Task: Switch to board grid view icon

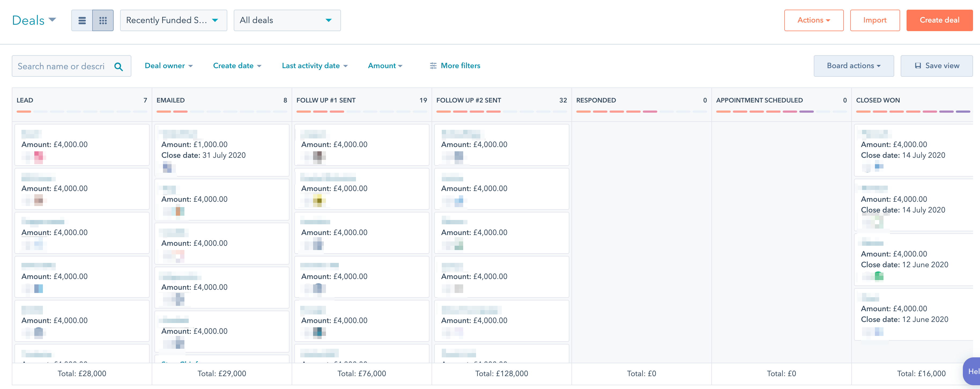Action: [x=103, y=21]
